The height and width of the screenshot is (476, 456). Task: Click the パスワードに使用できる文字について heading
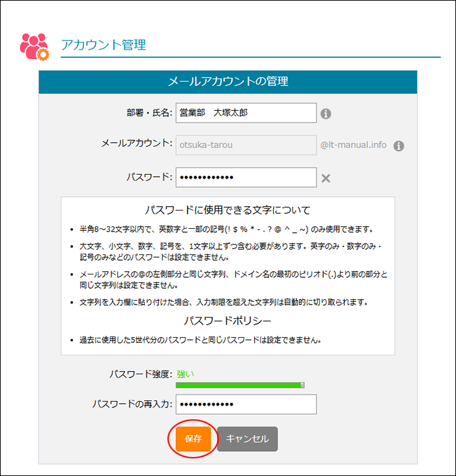click(227, 210)
